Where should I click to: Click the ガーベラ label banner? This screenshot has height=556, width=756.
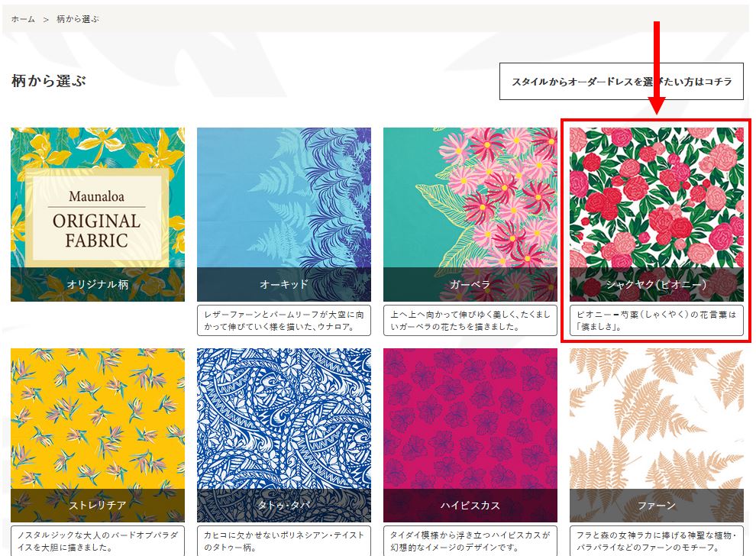(x=470, y=285)
